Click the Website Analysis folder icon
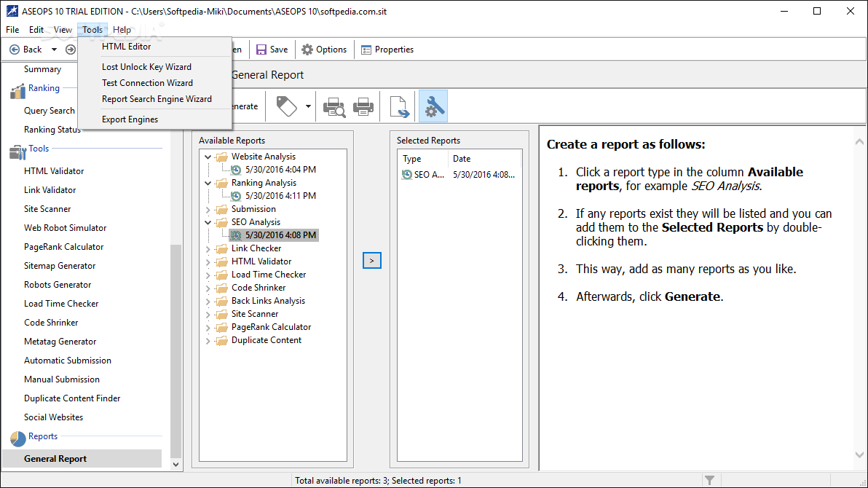Viewport: 868px width, 488px height. pyautogui.click(x=221, y=157)
